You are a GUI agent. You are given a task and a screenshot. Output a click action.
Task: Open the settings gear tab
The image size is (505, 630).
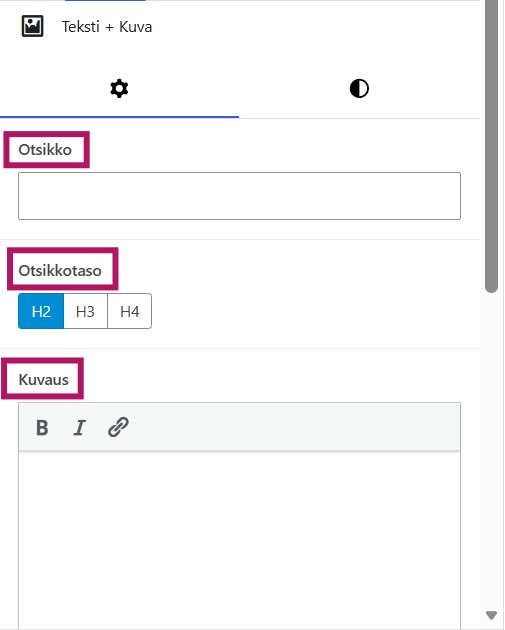(x=119, y=89)
